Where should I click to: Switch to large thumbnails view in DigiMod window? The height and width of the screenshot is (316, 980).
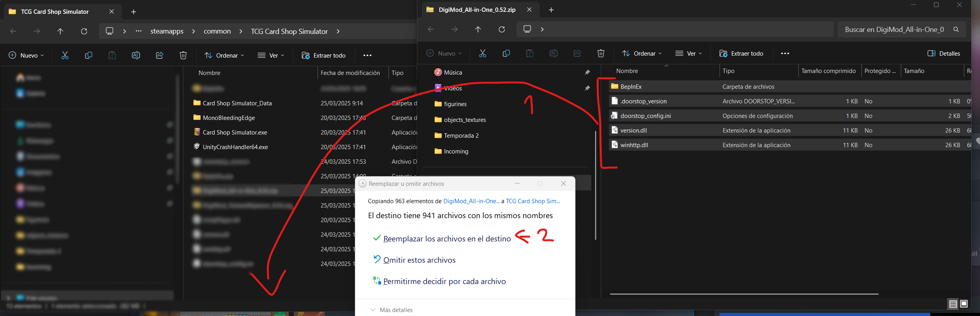[964, 304]
